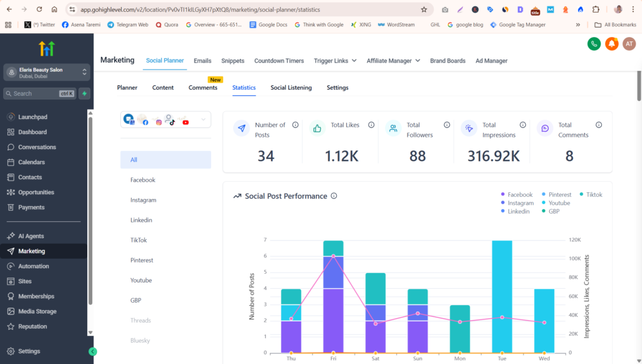
Task: Click the lightning quick actions icon
Action: click(85, 93)
